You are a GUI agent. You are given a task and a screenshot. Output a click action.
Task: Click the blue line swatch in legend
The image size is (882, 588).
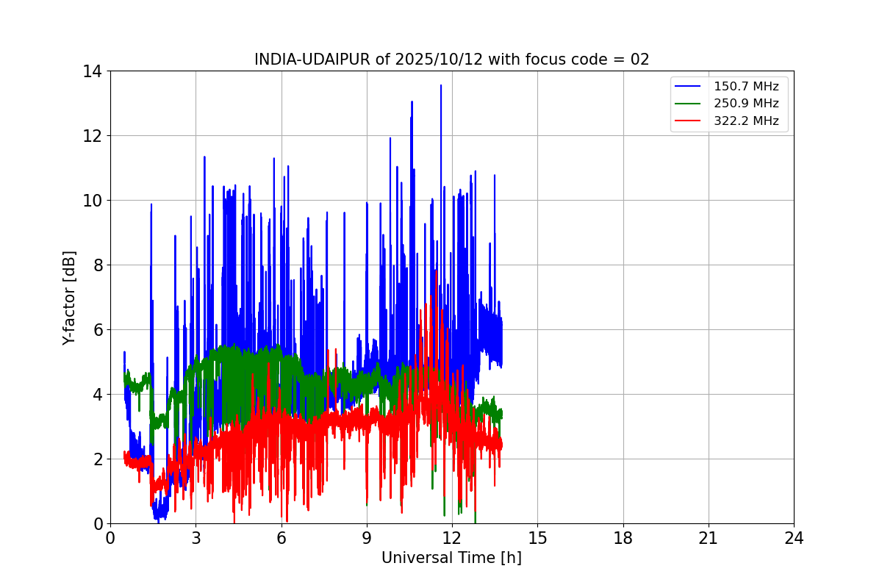(x=689, y=87)
